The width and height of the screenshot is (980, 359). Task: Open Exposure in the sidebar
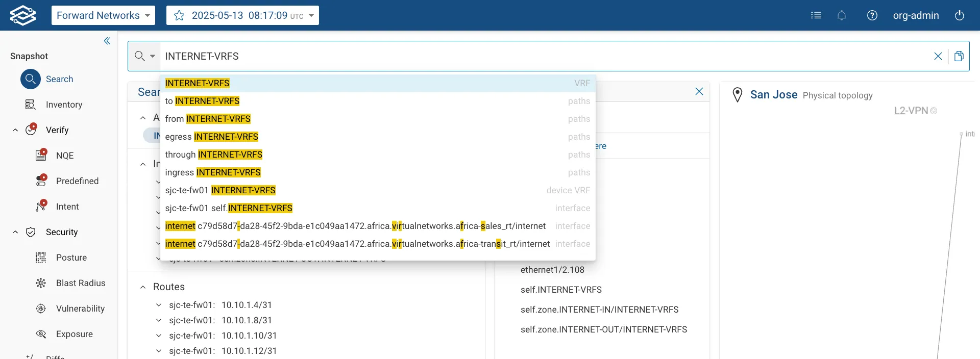point(75,334)
